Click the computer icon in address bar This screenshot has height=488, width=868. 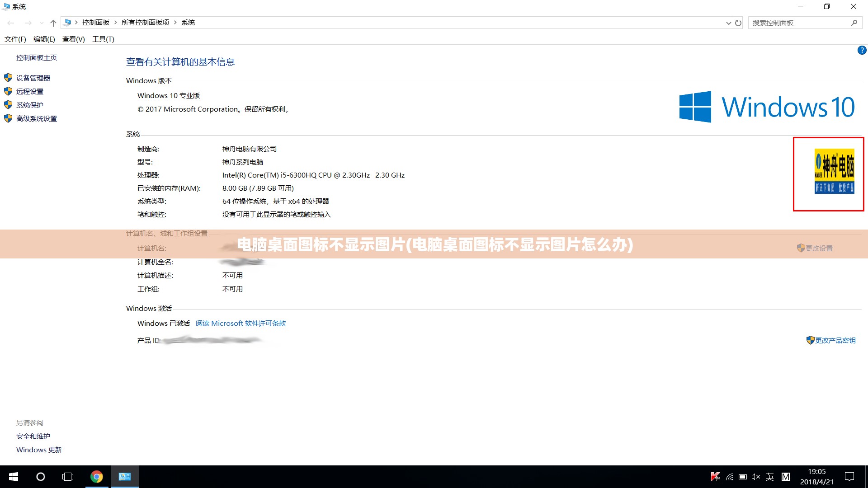68,22
